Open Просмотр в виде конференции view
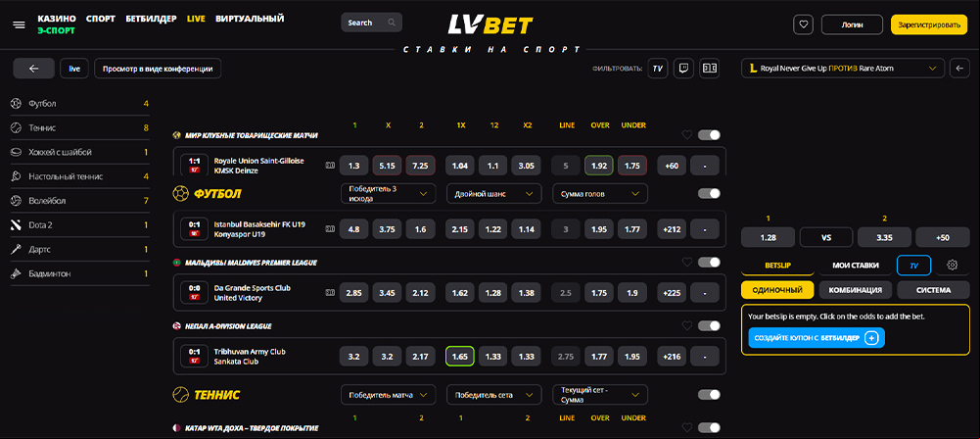 (158, 69)
